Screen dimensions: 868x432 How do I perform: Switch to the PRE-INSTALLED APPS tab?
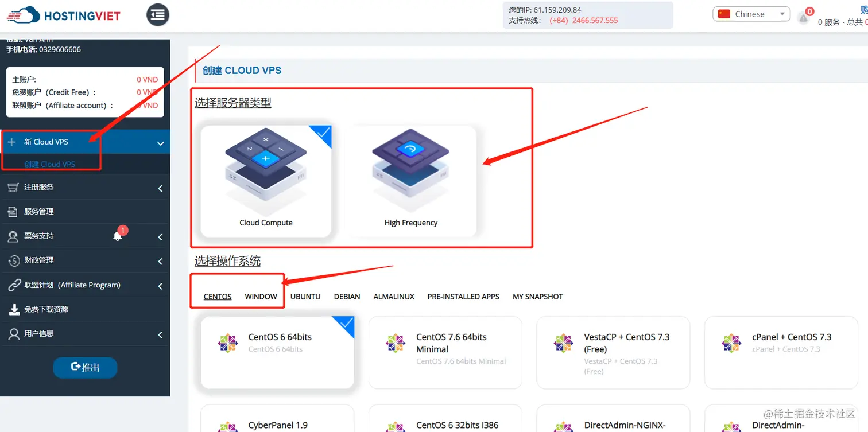463,297
